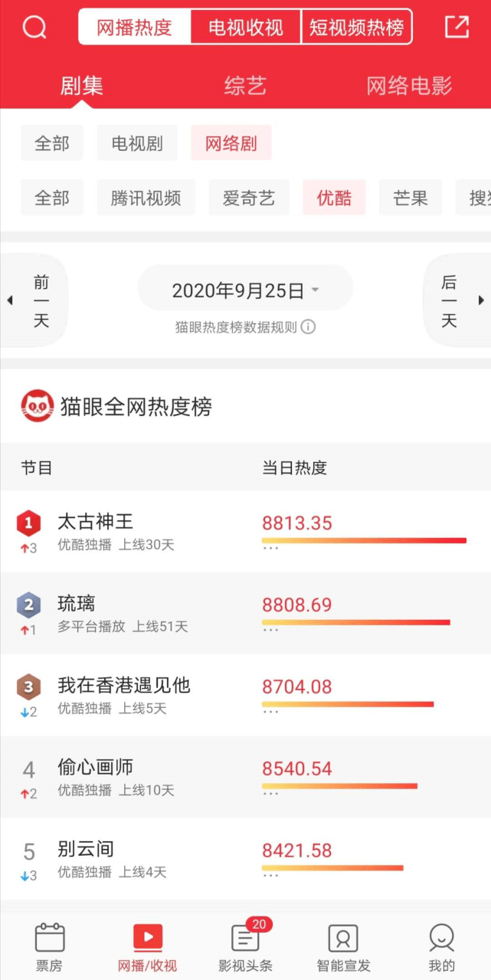Screen dimensions: 491x980
Task: Filter platform by 腾讯视频
Action: (146, 198)
